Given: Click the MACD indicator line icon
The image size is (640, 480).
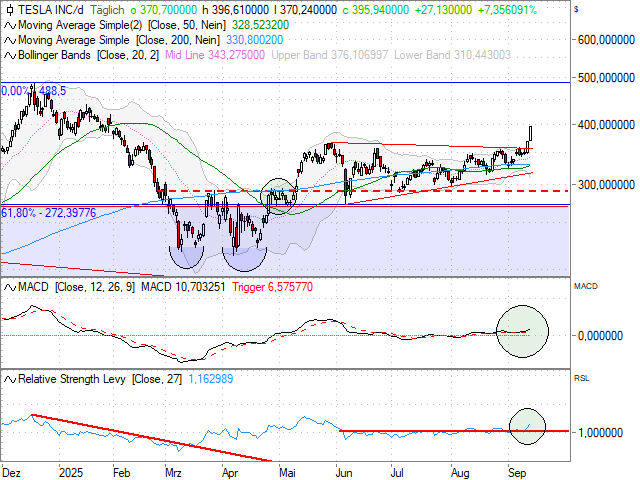Looking at the screenshot, I should [10, 287].
